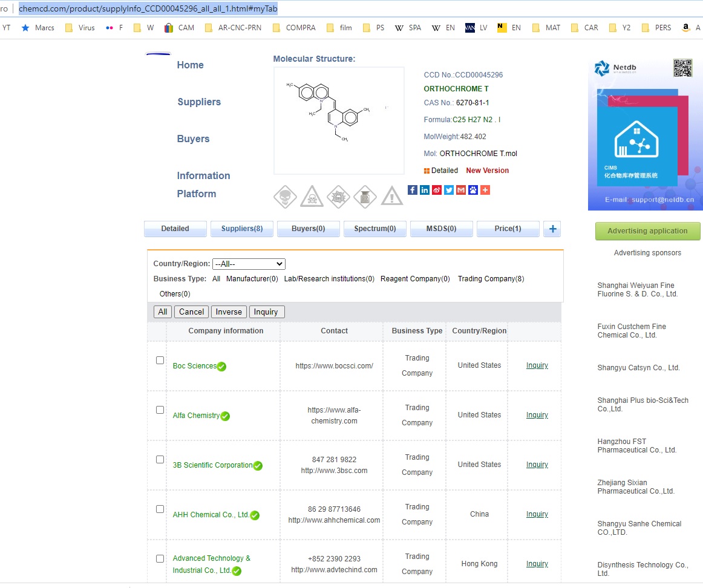Click the molecular structure image
This screenshot has width=703, height=588.
point(339,120)
